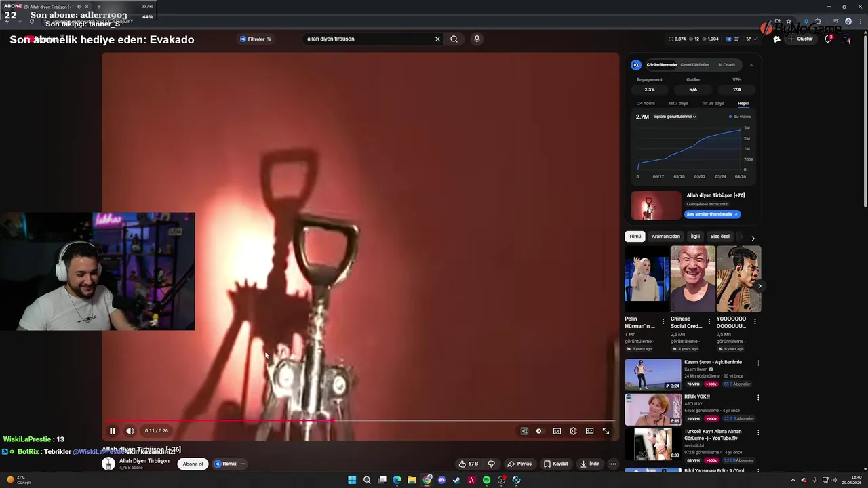Viewport: 868px width, 488px height.
Task: Open Discord from the taskbar
Action: 441,480
